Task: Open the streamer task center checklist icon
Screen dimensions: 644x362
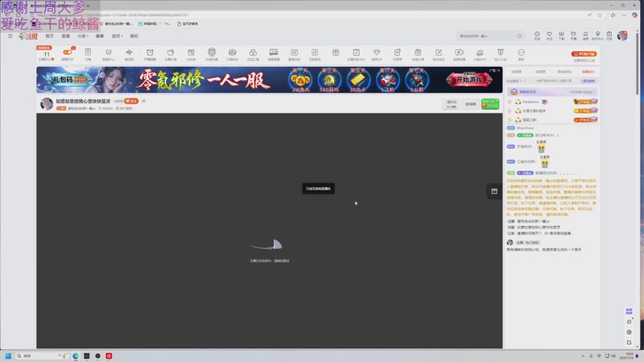Action: (x=356, y=52)
